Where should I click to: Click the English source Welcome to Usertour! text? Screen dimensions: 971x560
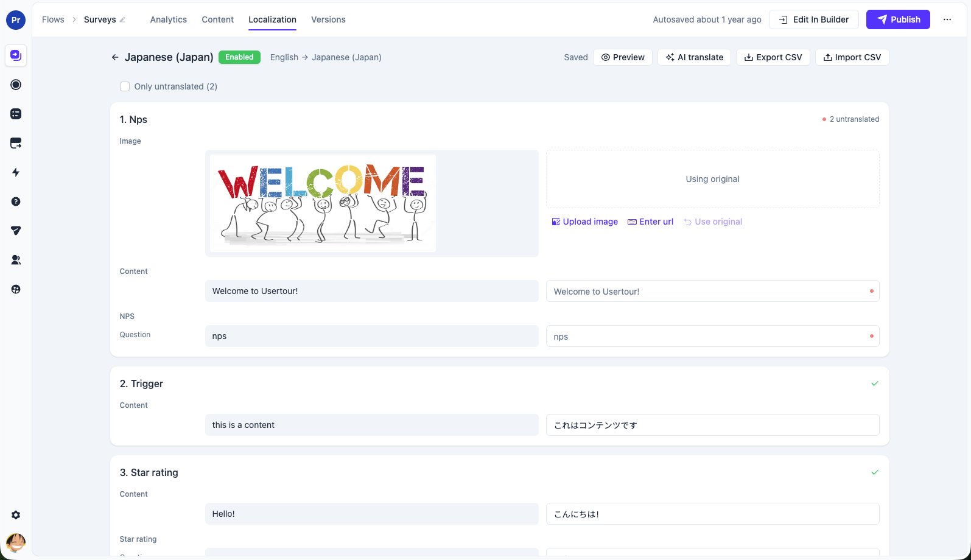tap(255, 291)
